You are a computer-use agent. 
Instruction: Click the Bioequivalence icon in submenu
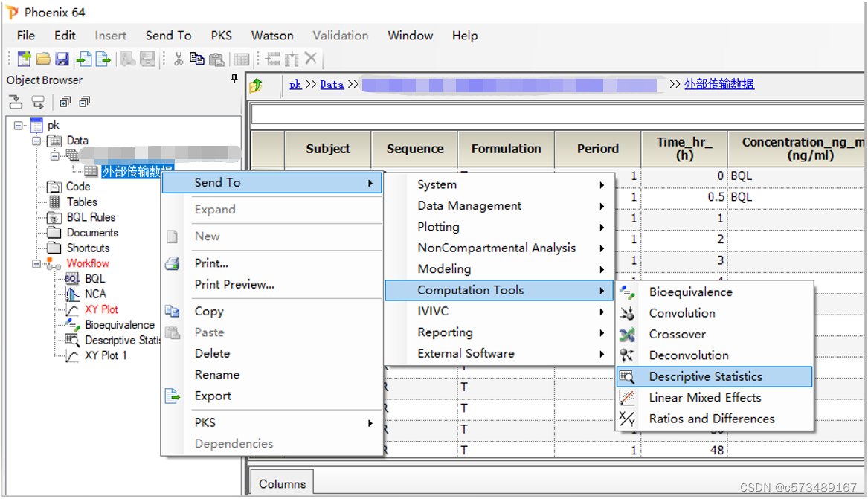coord(627,292)
